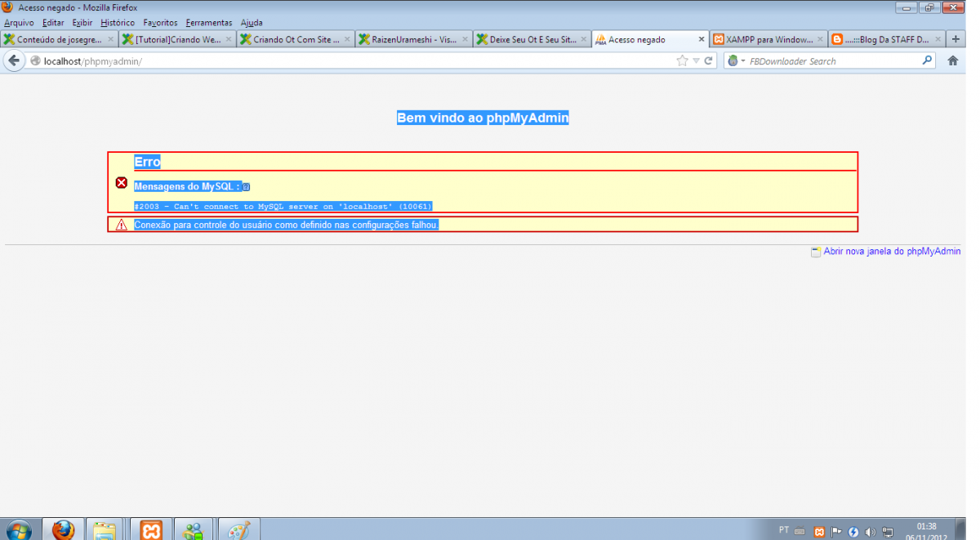Switch to '[Tutorial]Criando We...' tab
This screenshot has height=540, width=980.
177,39
